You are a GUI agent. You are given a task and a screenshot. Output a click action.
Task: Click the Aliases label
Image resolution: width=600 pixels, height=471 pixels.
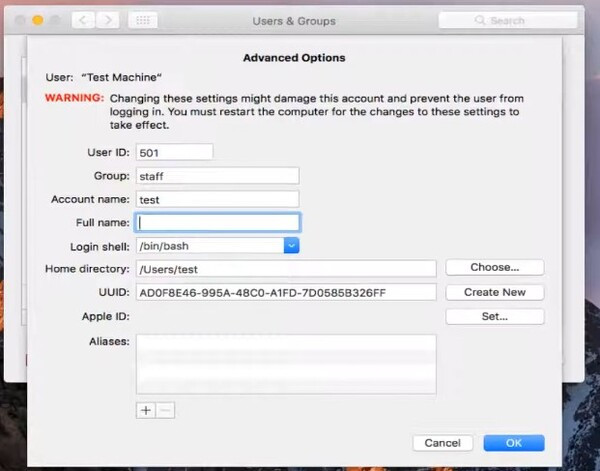(x=109, y=341)
